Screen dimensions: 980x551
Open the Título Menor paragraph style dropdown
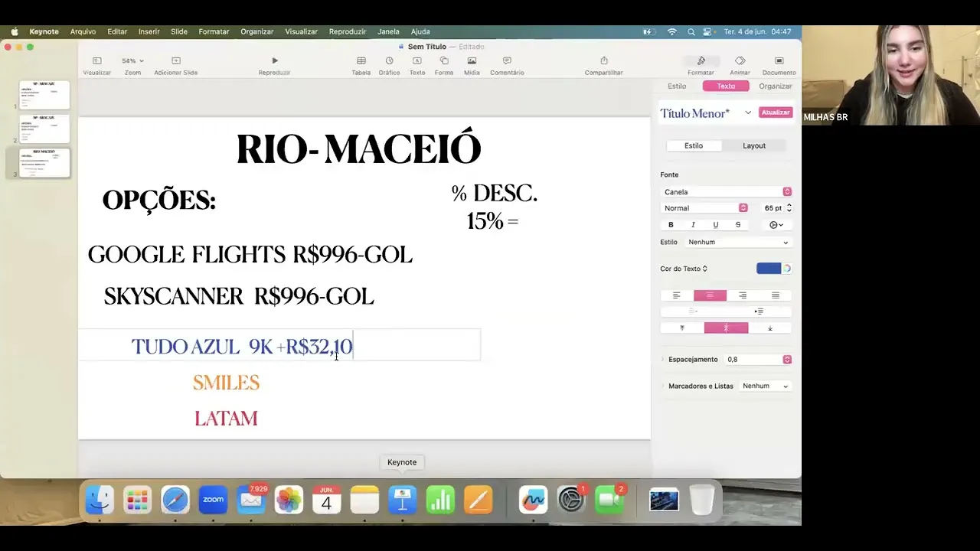tap(748, 112)
